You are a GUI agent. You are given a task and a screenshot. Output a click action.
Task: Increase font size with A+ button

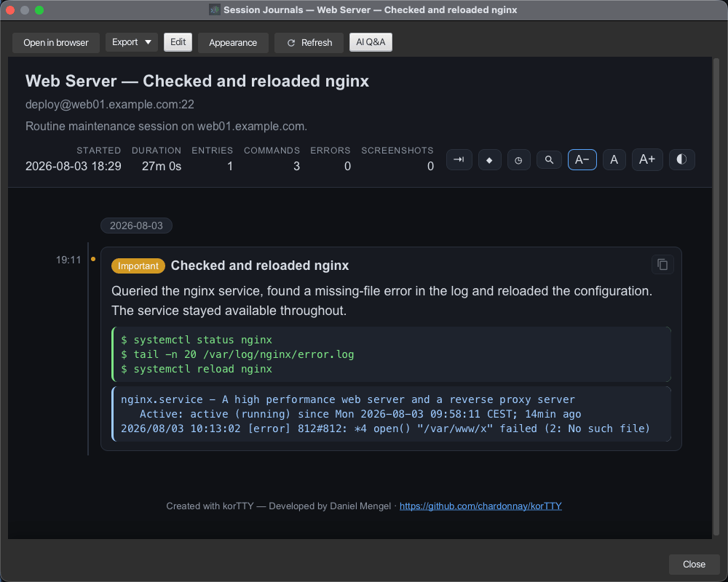(x=647, y=159)
